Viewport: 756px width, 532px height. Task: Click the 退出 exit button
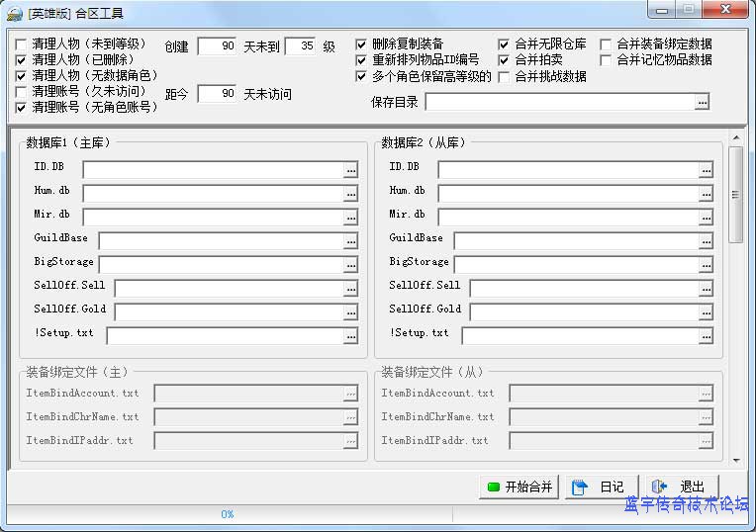[679, 487]
